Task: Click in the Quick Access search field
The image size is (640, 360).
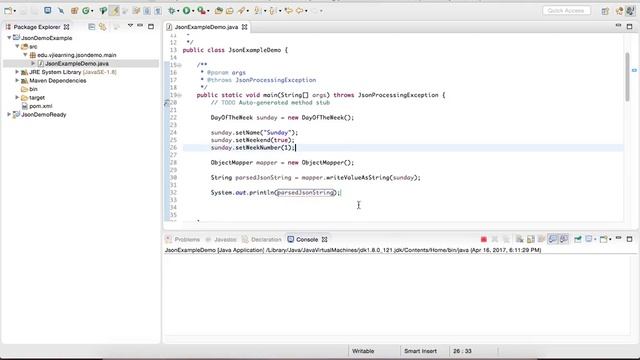Action: click(x=567, y=11)
